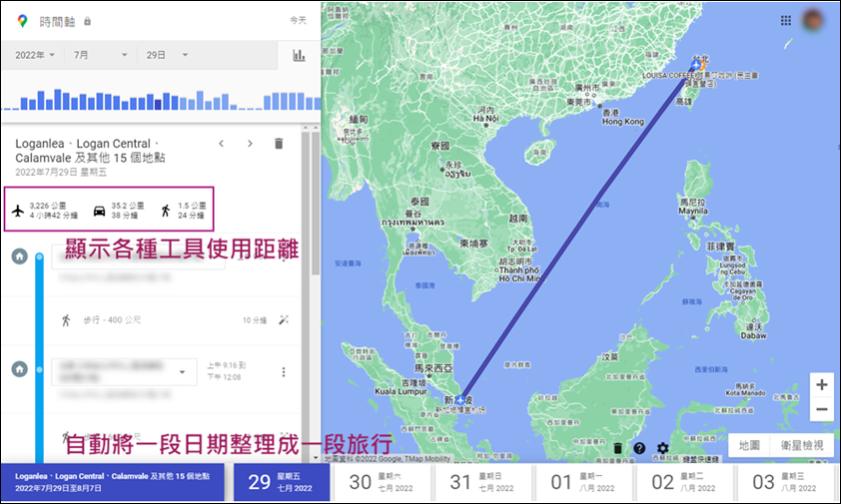Open the account profile avatar
The height and width of the screenshot is (504, 841).
tap(813, 20)
